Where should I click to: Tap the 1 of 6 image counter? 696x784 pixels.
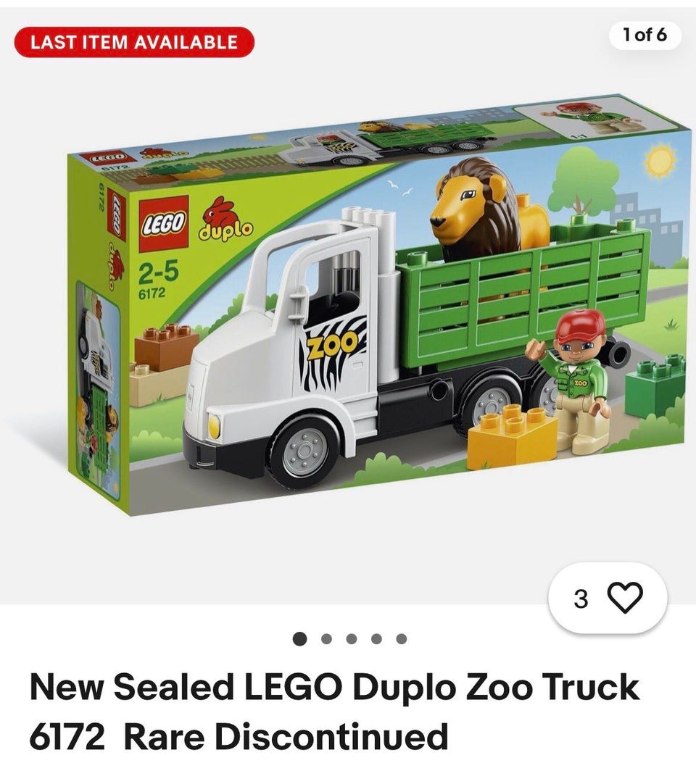(x=645, y=35)
